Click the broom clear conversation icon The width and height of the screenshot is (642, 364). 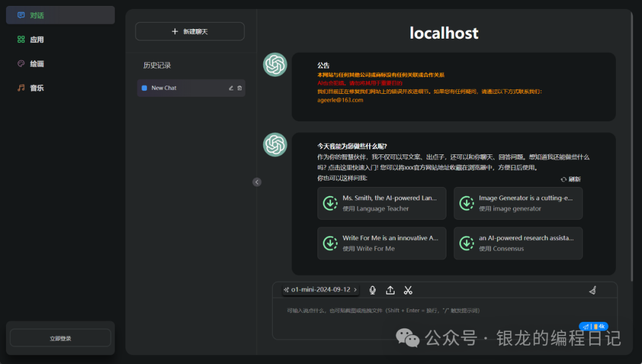[x=593, y=290]
